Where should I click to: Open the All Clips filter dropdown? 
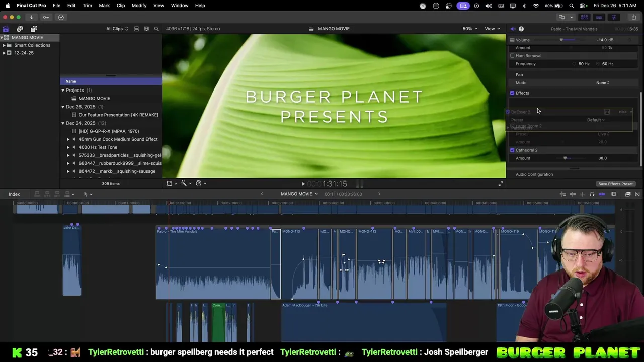coord(117,29)
